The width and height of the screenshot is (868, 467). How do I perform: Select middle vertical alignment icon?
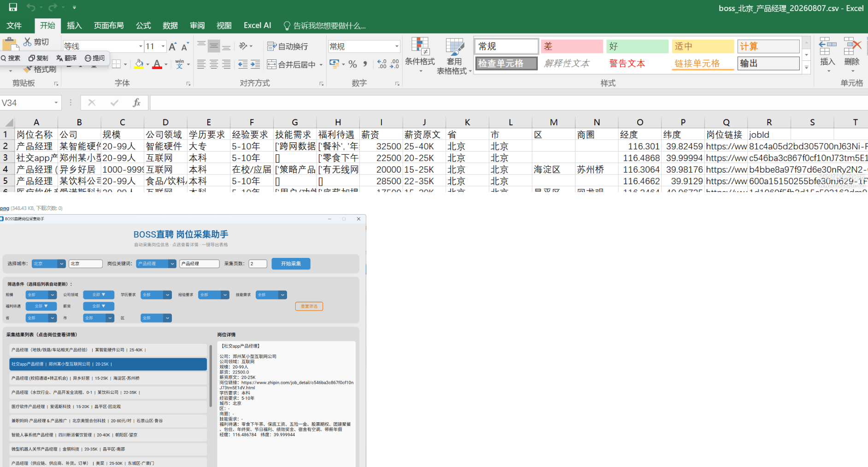[214, 46]
